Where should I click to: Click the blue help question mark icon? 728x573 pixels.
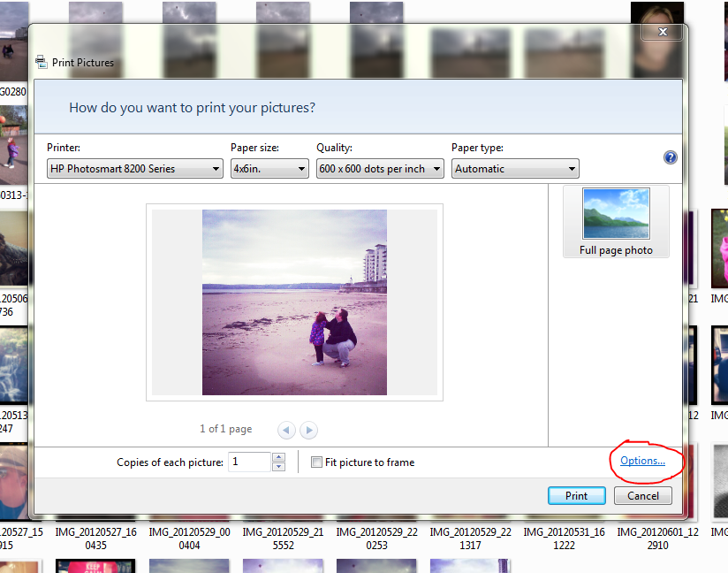click(670, 157)
